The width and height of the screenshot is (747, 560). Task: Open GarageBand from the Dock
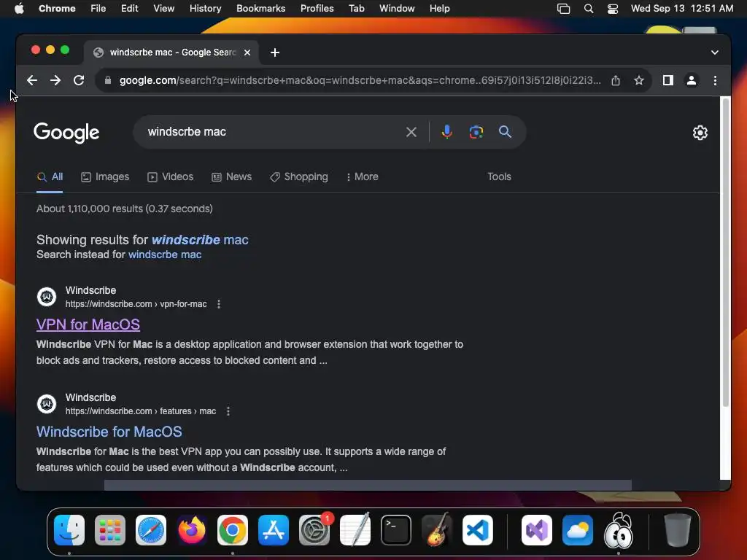pyautogui.click(x=437, y=530)
